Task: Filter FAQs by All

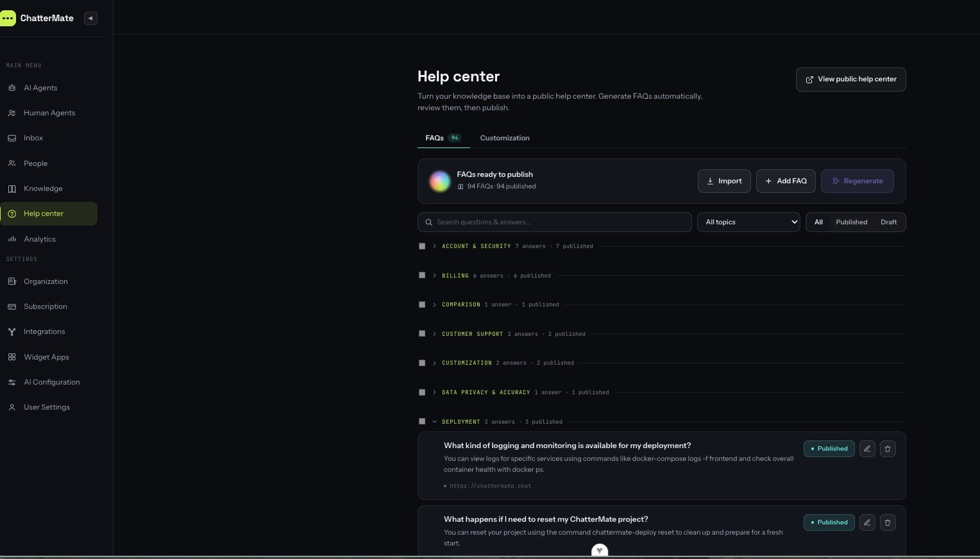Action: pyautogui.click(x=818, y=222)
